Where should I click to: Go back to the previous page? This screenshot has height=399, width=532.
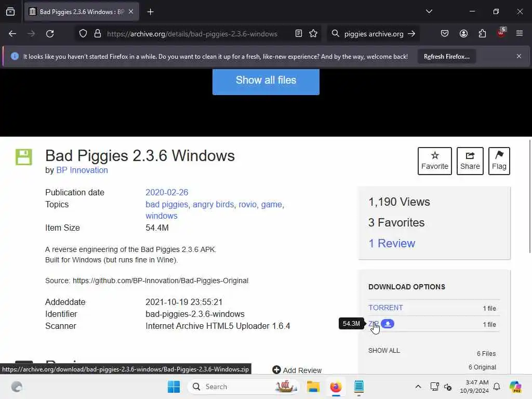click(x=12, y=34)
